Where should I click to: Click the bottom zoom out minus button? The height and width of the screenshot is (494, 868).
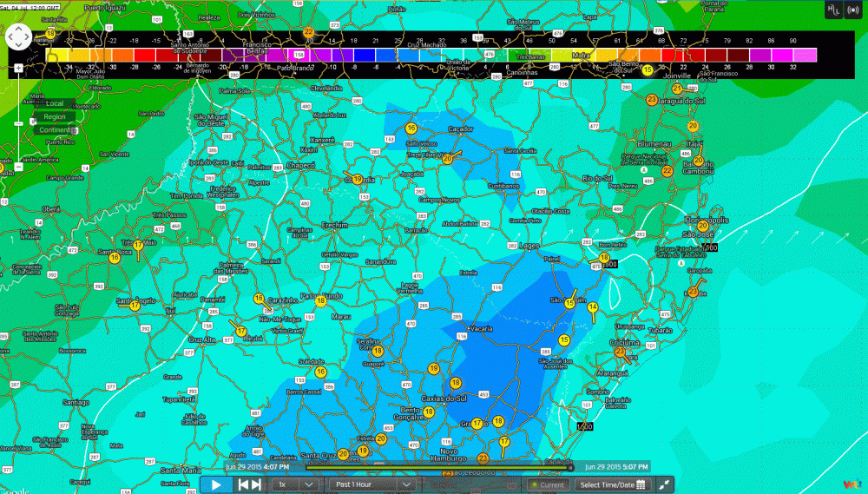click(x=19, y=165)
